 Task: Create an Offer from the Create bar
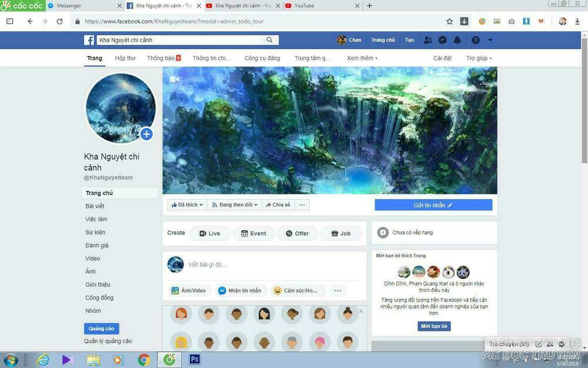click(298, 233)
